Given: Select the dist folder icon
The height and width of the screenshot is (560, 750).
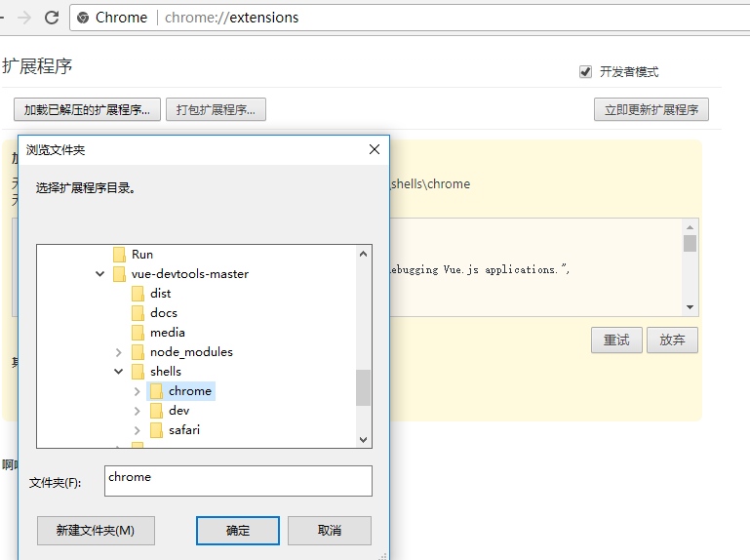Looking at the screenshot, I should click(x=138, y=294).
